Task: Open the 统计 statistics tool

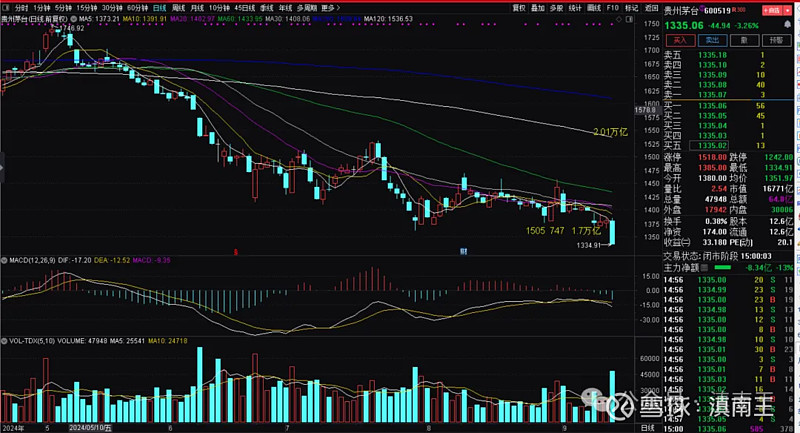Action: click(x=575, y=8)
